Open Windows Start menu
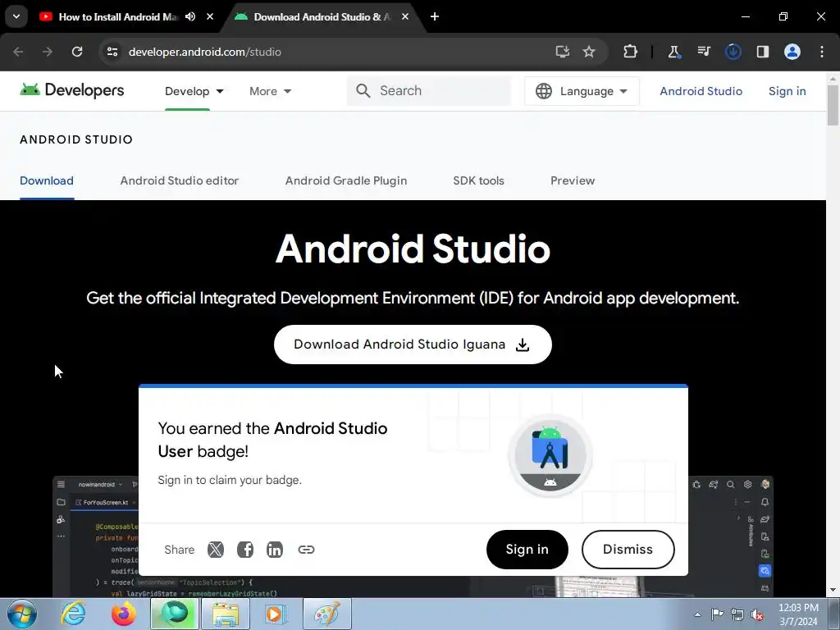 [x=22, y=614]
